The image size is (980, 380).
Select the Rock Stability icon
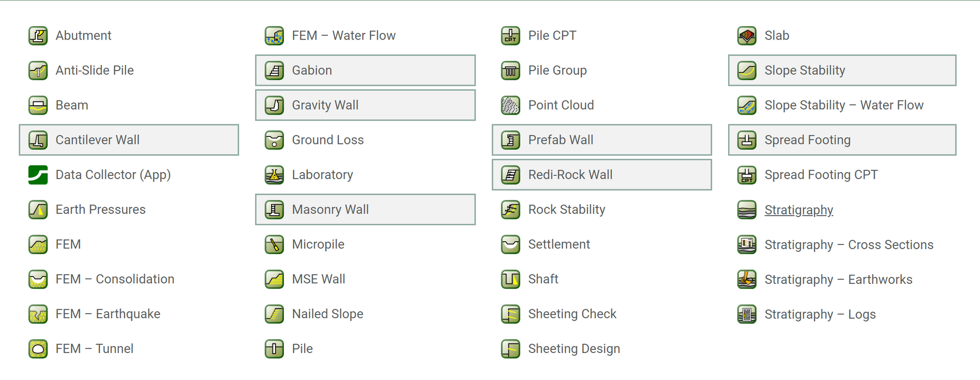tap(510, 210)
